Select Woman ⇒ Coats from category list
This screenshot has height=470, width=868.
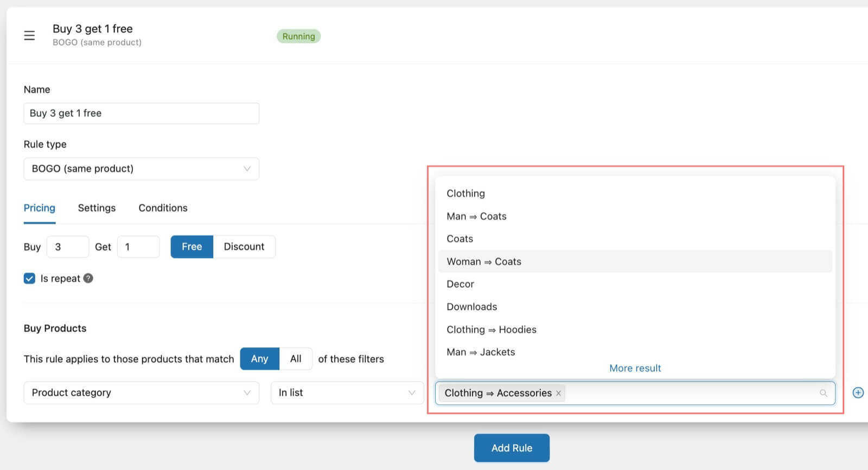click(x=484, y=261)
